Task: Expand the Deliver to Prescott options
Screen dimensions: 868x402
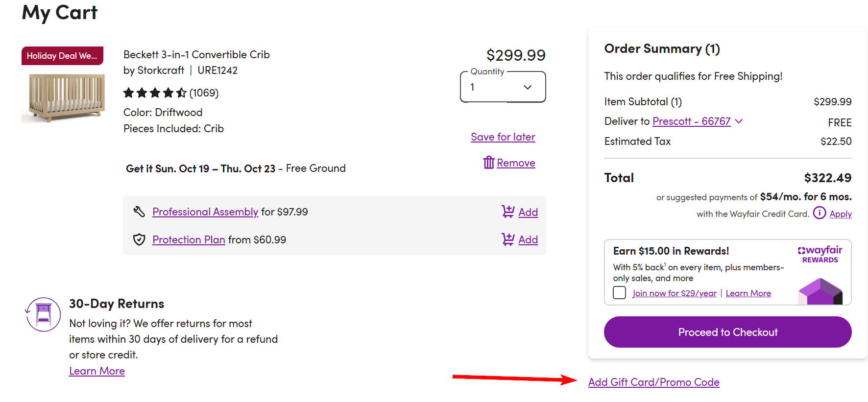Action: [x=740, y=121]
